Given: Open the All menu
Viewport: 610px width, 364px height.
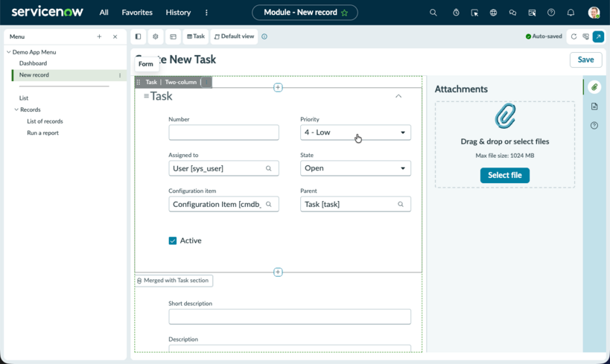Looking at the screenshot, I should point(104,13).
